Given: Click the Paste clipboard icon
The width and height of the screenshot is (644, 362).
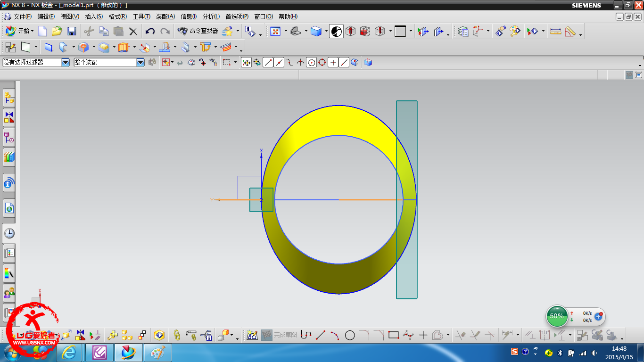Looking at the screenshot, I should click(118, 32).
